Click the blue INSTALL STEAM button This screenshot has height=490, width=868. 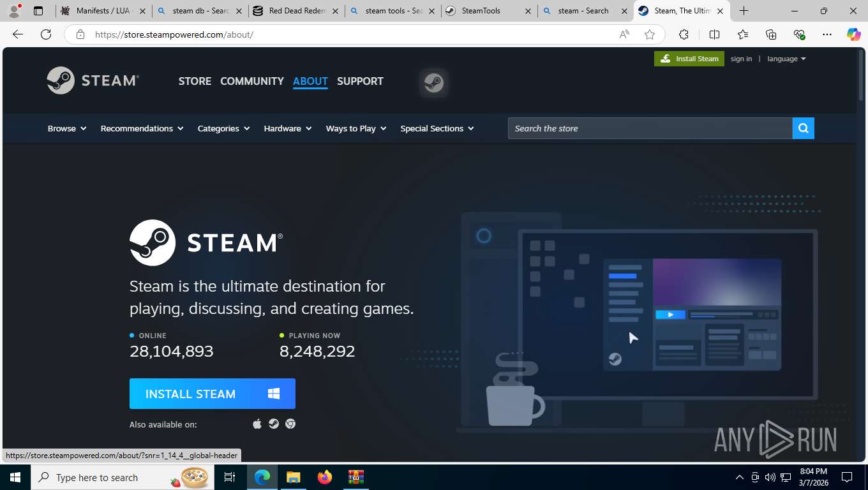click(x=213, y=394)
